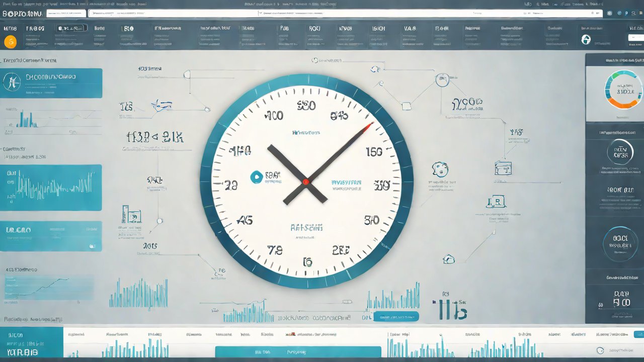Click the blue button under the right bar chart

[x=395, y=316]
